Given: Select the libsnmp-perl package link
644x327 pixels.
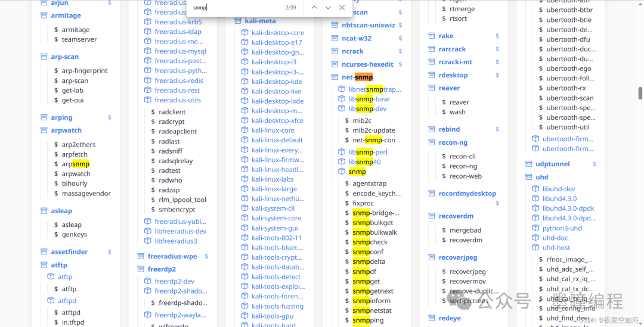Looking at the screenshot, I should pos(368,152).
